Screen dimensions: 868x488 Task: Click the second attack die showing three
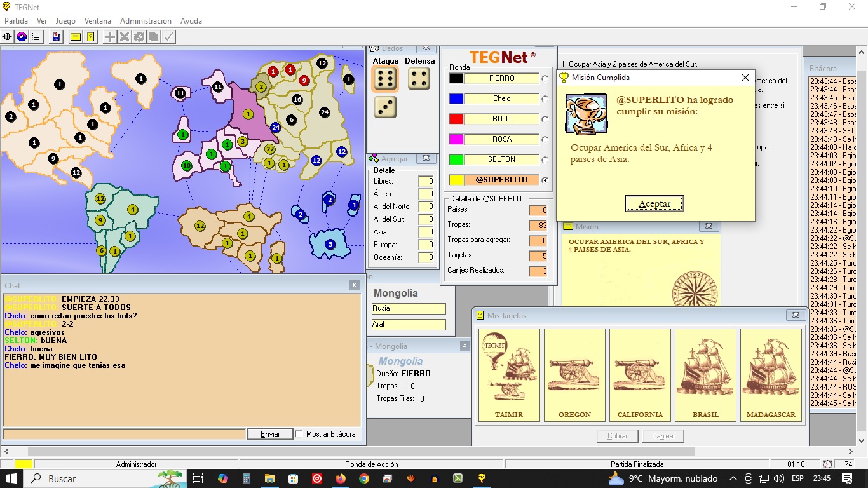[x=384, y=106]
